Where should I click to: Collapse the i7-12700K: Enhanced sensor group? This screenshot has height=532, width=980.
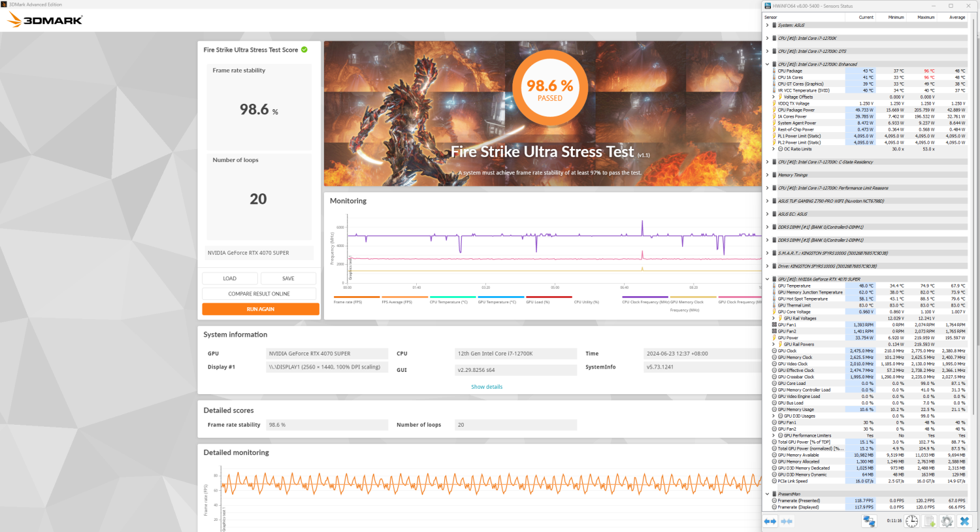point(767,64)
